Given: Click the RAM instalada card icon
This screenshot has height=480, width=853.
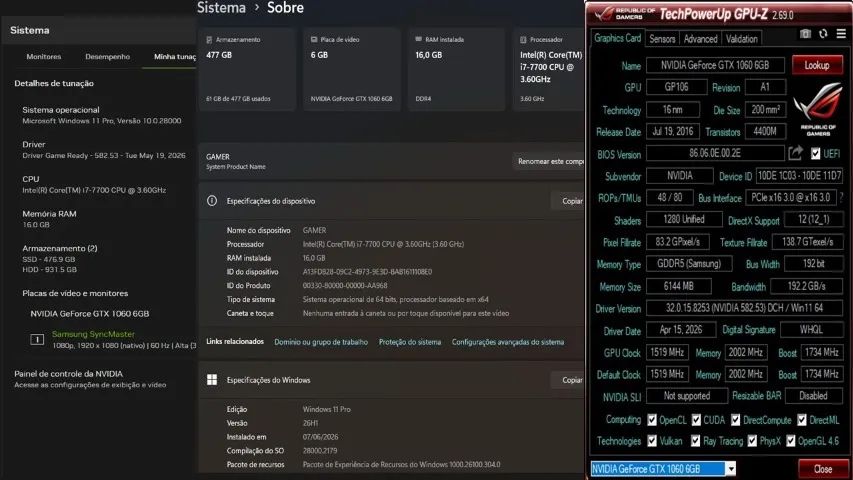Looking at the screenshot, I should pos(418,39).
